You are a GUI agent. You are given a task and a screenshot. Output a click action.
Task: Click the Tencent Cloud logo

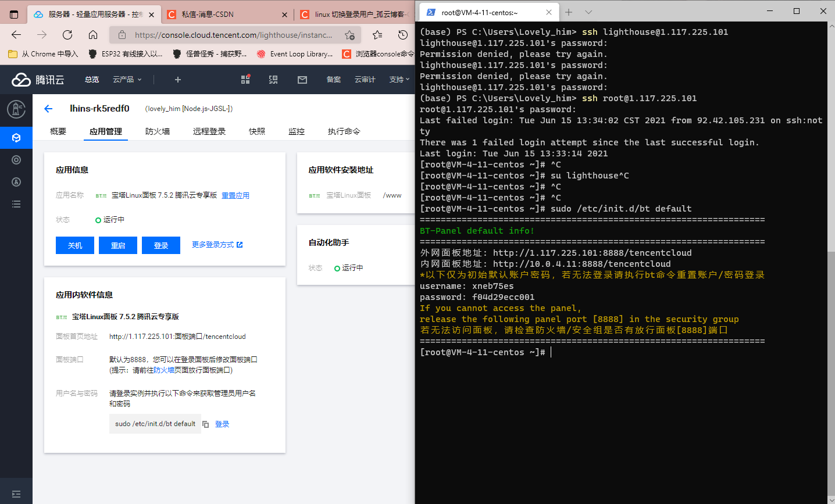(x=38, y=80)
